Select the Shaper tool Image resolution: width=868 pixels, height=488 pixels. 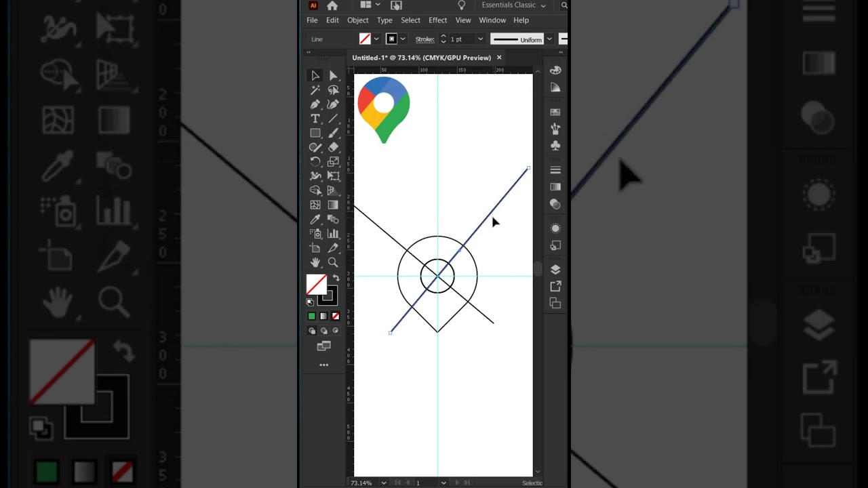315,147
